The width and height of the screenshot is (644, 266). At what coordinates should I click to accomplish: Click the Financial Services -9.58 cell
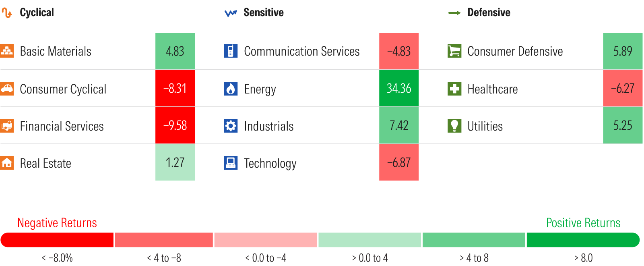[x=175, y=125]
